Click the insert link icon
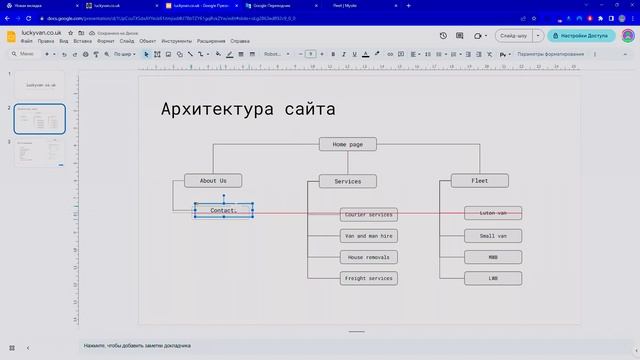 click(x=390, y=54)
